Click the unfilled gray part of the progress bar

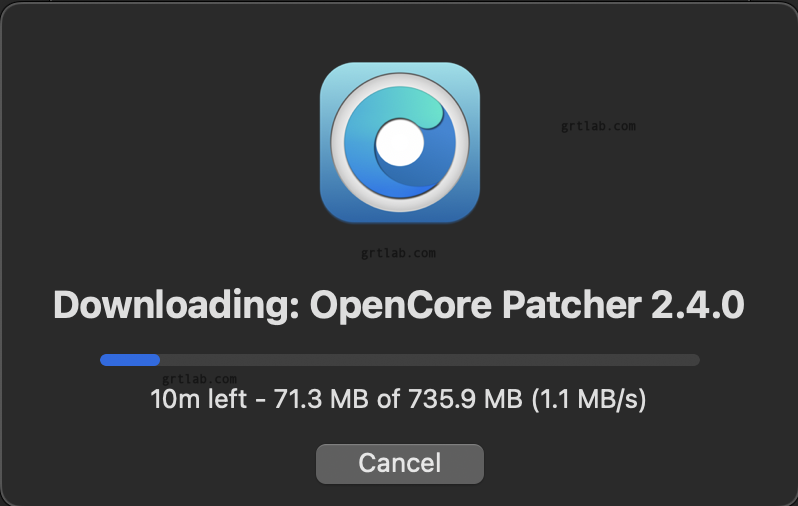click(x=430, y=360)
